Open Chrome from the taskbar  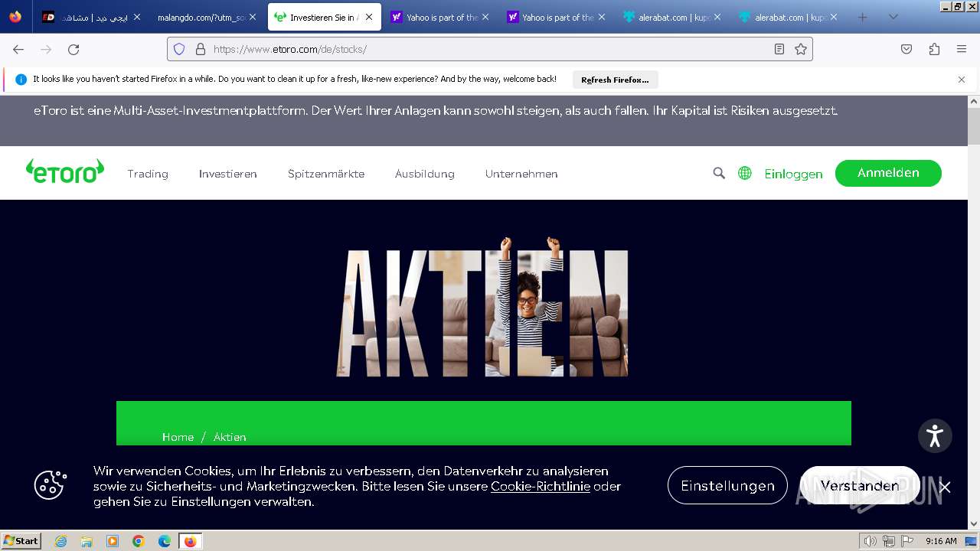pyautogui.click(x=139, y=541)
